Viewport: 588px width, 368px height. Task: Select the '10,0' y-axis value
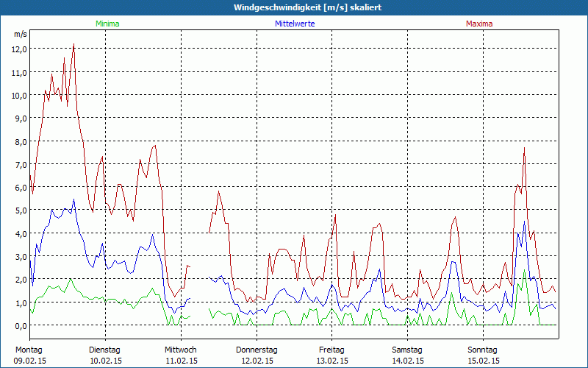tap(20, 96)
